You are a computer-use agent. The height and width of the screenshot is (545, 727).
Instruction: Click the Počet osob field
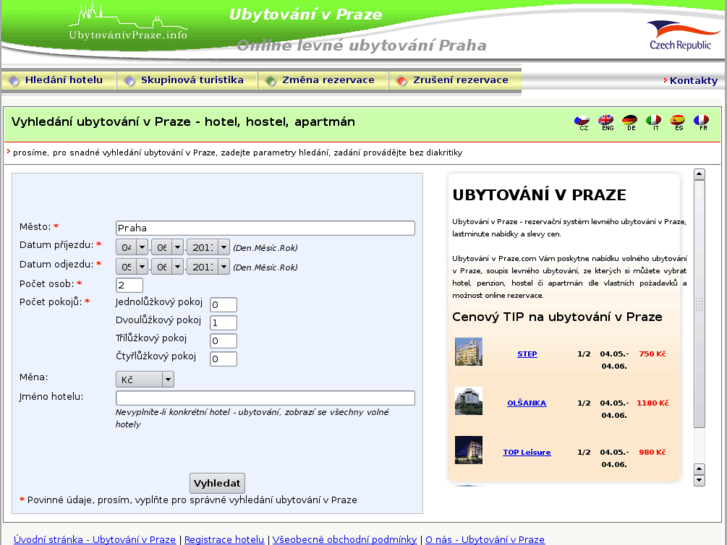[129, 285]
